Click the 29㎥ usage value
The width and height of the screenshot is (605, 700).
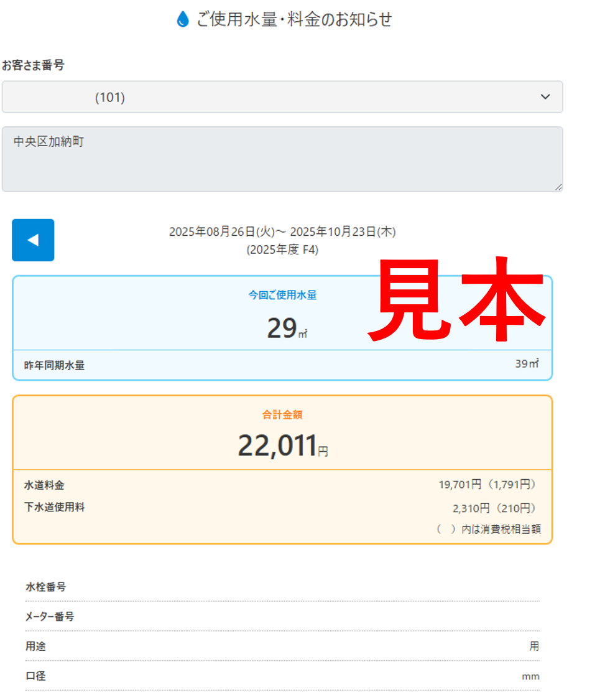287,328
